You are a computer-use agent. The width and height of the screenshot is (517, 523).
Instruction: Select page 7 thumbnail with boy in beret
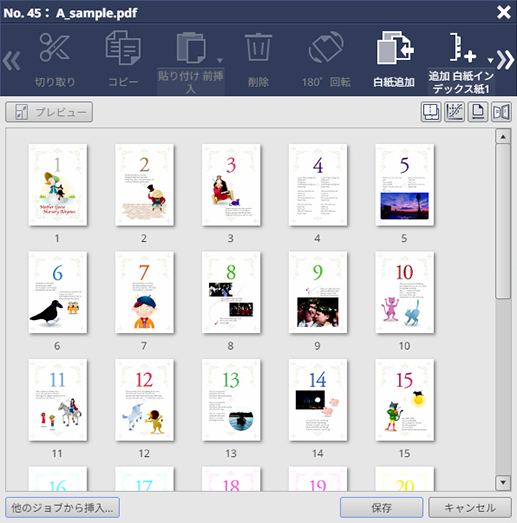click(x=144, y=292)
